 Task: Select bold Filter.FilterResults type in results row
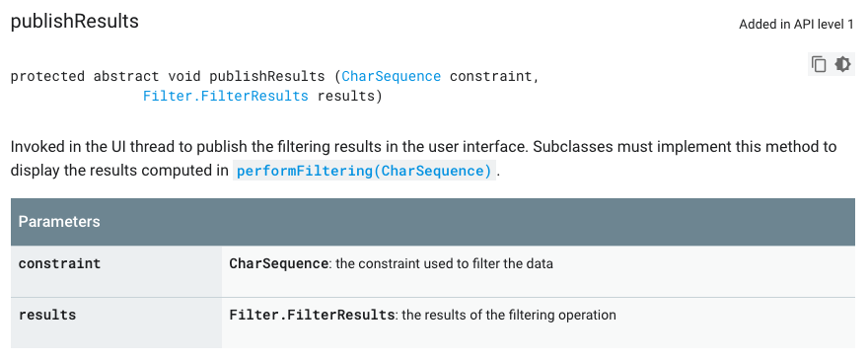click(312, 315)
